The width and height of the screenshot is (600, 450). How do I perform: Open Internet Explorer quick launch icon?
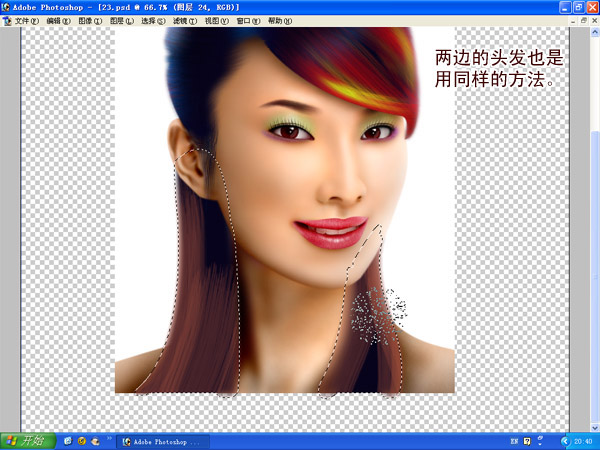point(68,441)
